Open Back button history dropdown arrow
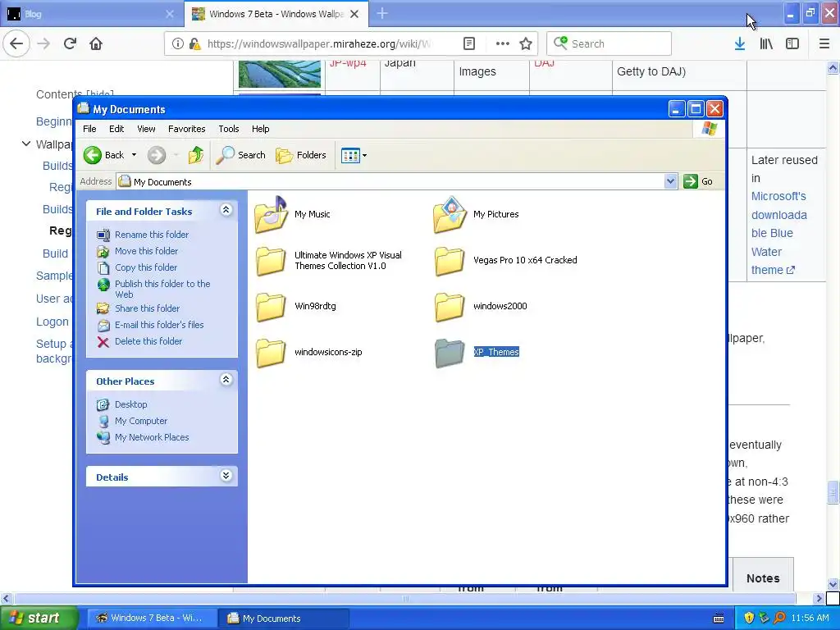The image size is (840, 630). (x=134, y=155)
